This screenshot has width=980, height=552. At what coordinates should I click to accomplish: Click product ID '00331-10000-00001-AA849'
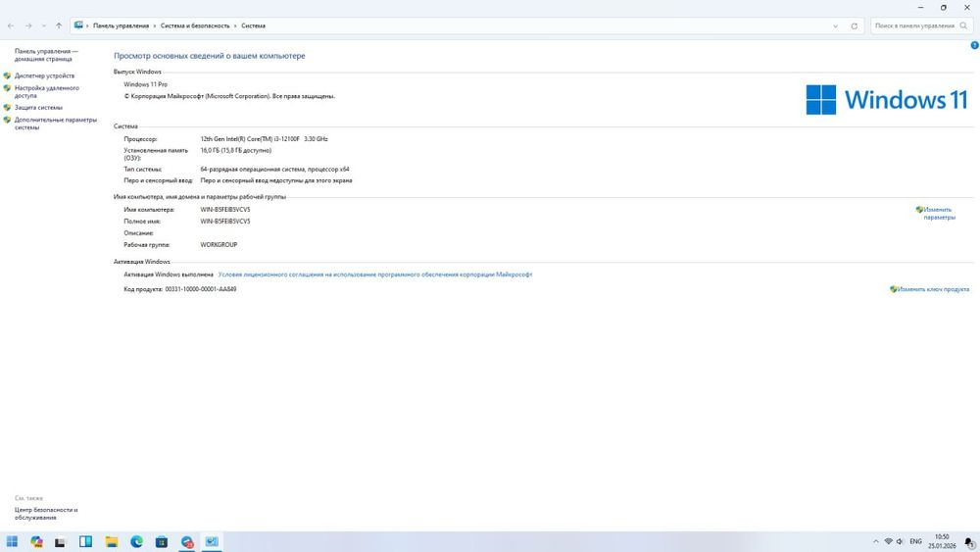201,289
